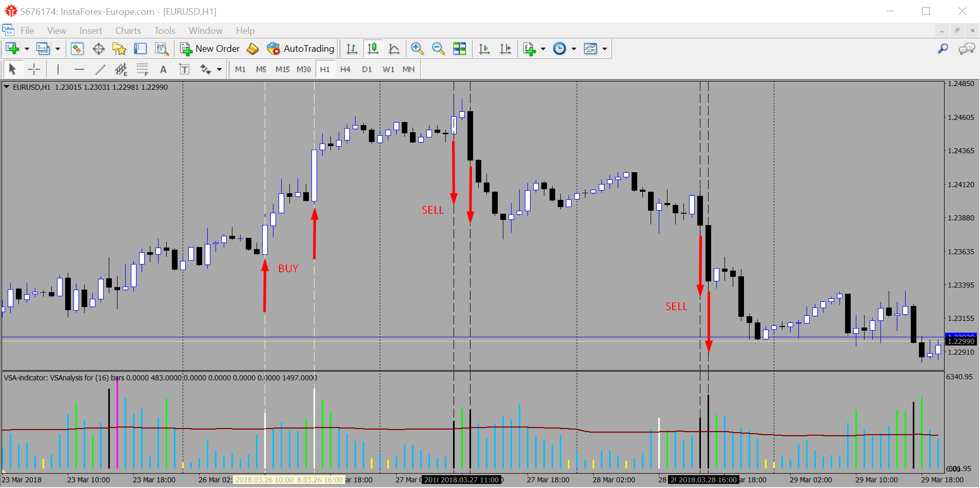980x488 pixels.
Task: Click the triangle beside EURUSD,H1 title
Action: (x=7, y=87)
